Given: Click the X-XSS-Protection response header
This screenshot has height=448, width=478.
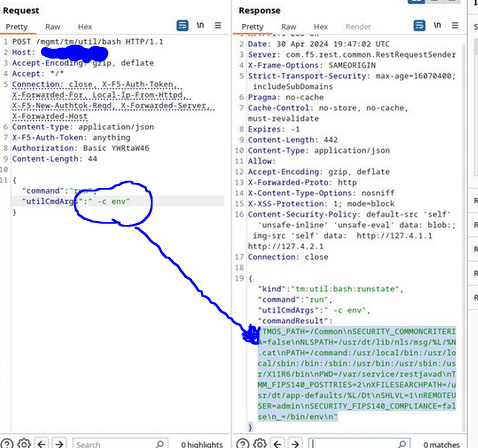Looking at the screenshot, I should pyautogui.click(x=321, y=204).
